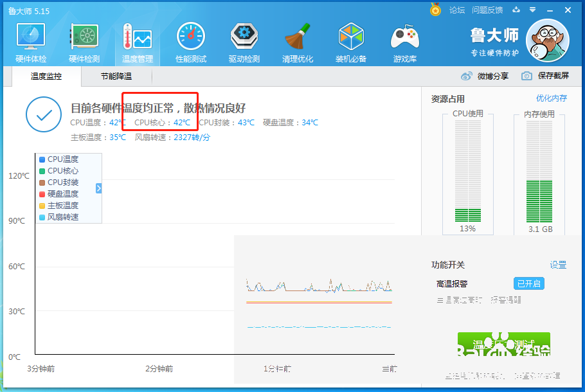The image size is (585, 392).
Task: Click 优化内存 optimize memory link
Action: click(552, 98)
